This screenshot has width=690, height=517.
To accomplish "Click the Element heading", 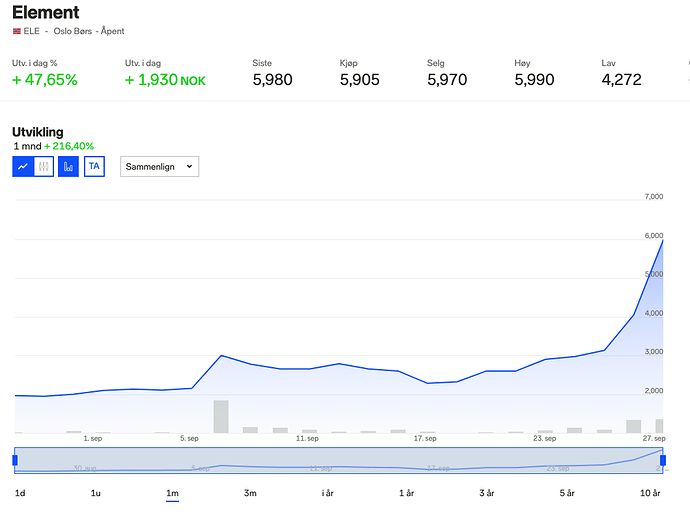I will 46,12.
